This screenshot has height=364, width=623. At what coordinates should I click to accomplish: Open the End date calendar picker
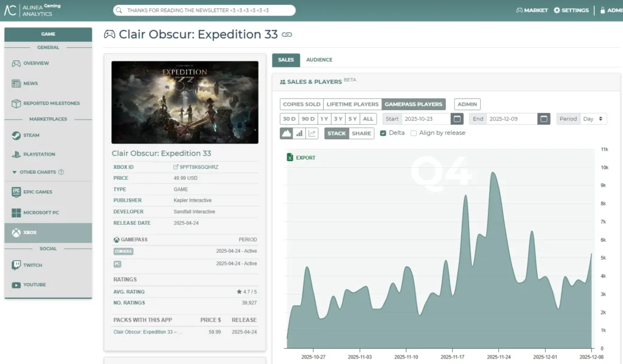click(x=544, y=118)
